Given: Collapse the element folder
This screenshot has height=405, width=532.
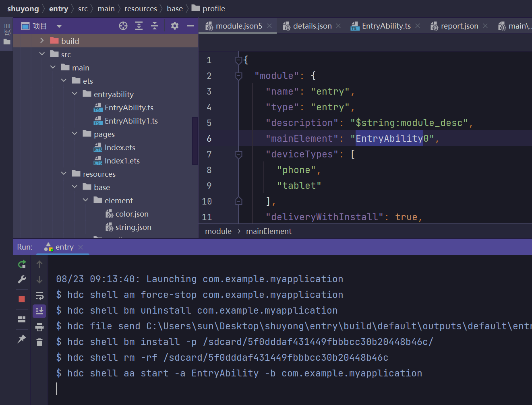Looking at the screenshot, I should (85, 200).
